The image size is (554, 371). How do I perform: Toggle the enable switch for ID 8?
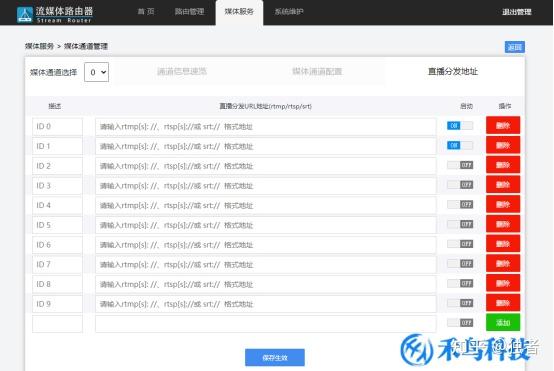tap(460, 283)
